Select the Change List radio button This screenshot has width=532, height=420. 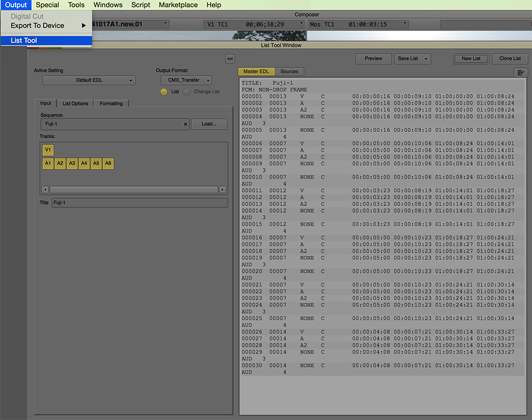186,92
